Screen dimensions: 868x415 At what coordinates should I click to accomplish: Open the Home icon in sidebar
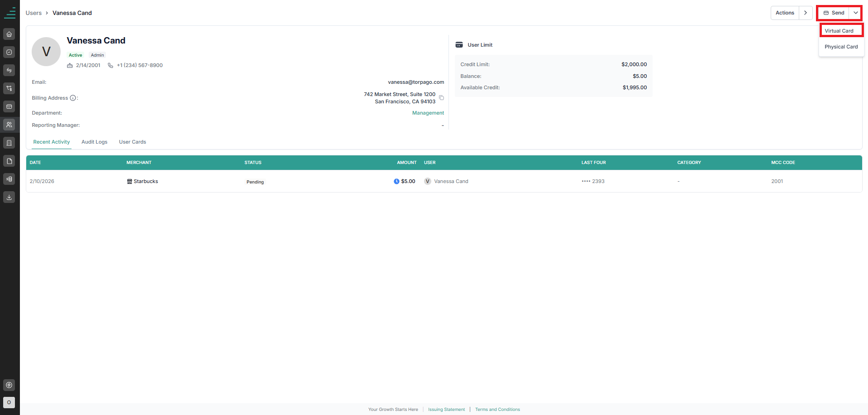pyautogui.click(x=9, y=34)
